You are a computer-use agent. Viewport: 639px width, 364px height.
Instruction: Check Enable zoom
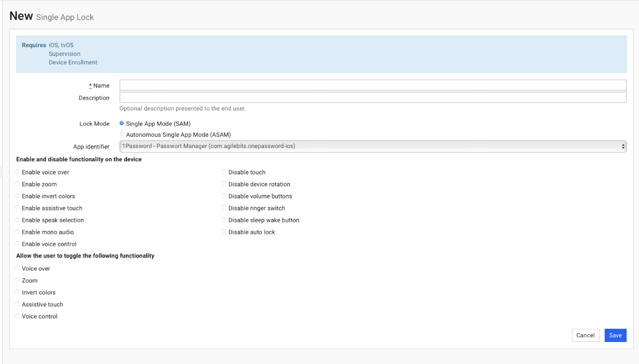coord(17,184)
